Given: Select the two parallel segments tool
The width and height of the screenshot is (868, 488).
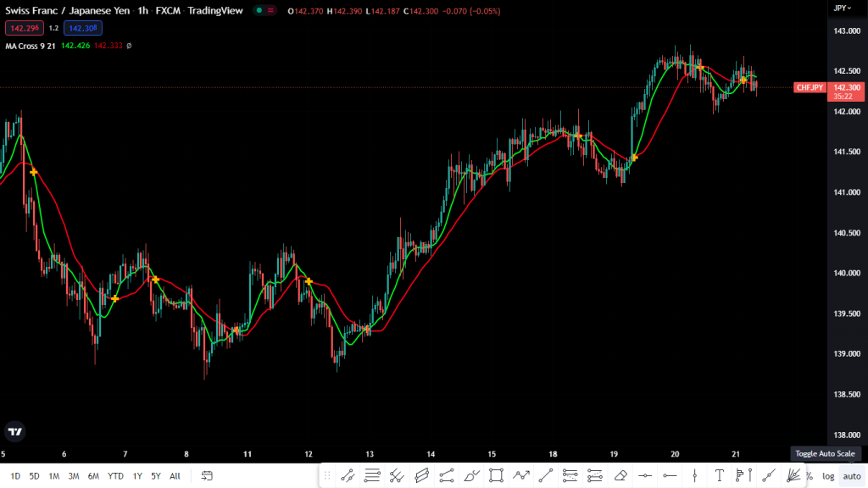Looking at the screenshot, I should tap(447, 475).
